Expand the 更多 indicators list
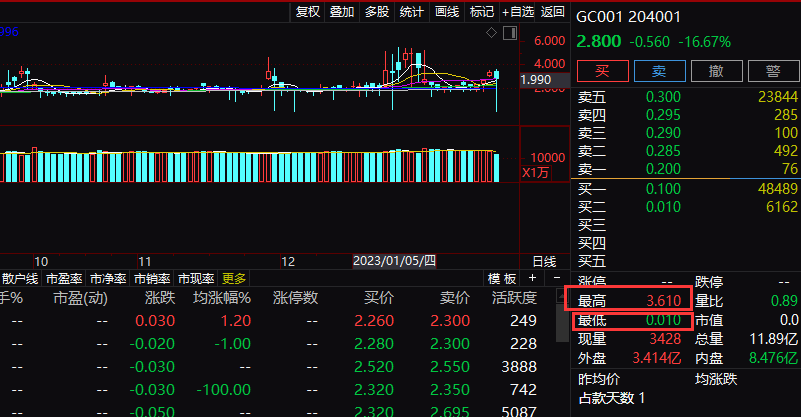The image size is (801, 417). [234, 279]
